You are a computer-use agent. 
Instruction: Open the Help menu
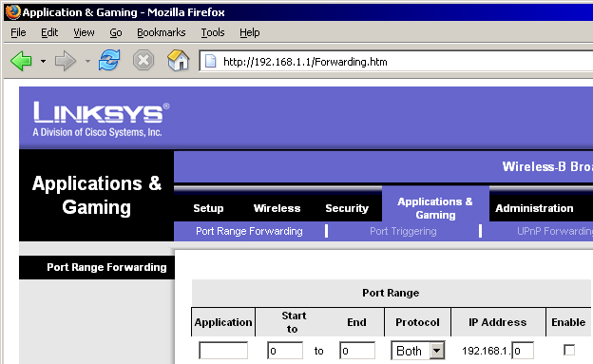pos(250,32)
